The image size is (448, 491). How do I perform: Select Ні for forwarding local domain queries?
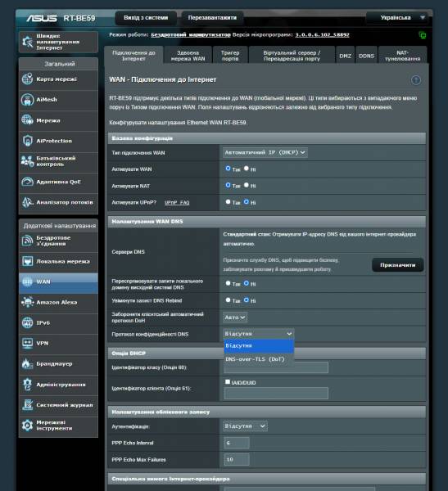click(x=247, y=283)
